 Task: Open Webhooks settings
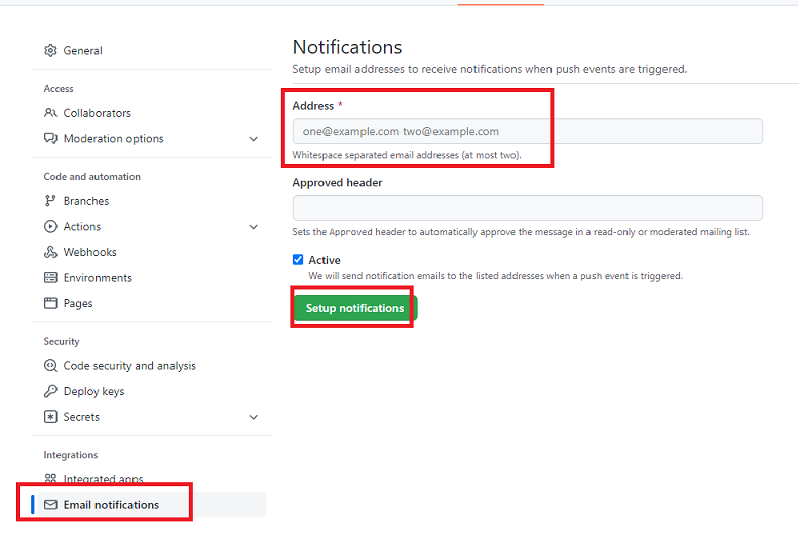click(90, 252)
